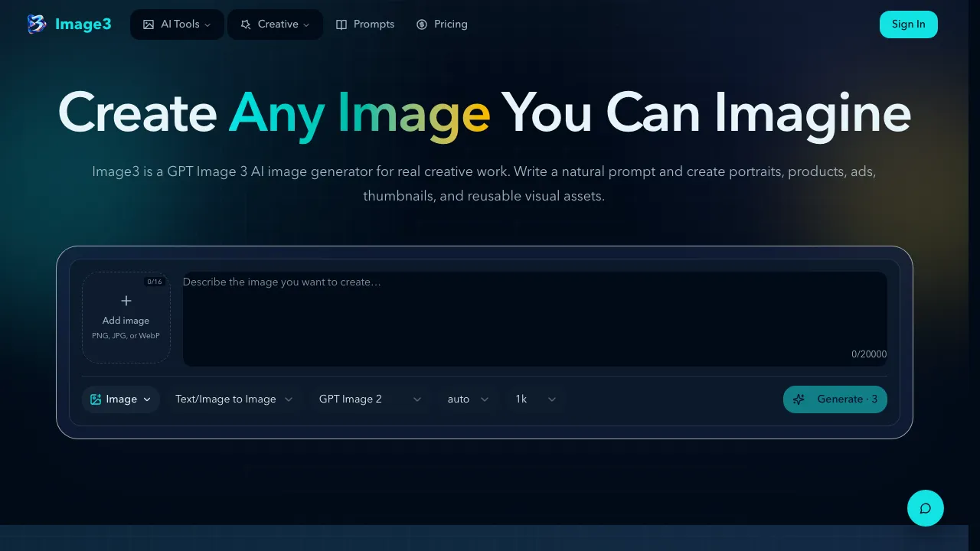Screen dimensions: 980x551
Task: Click the PNG, JPG, or WebP hint
Action: pyautogui.click(x=126, y=336)
